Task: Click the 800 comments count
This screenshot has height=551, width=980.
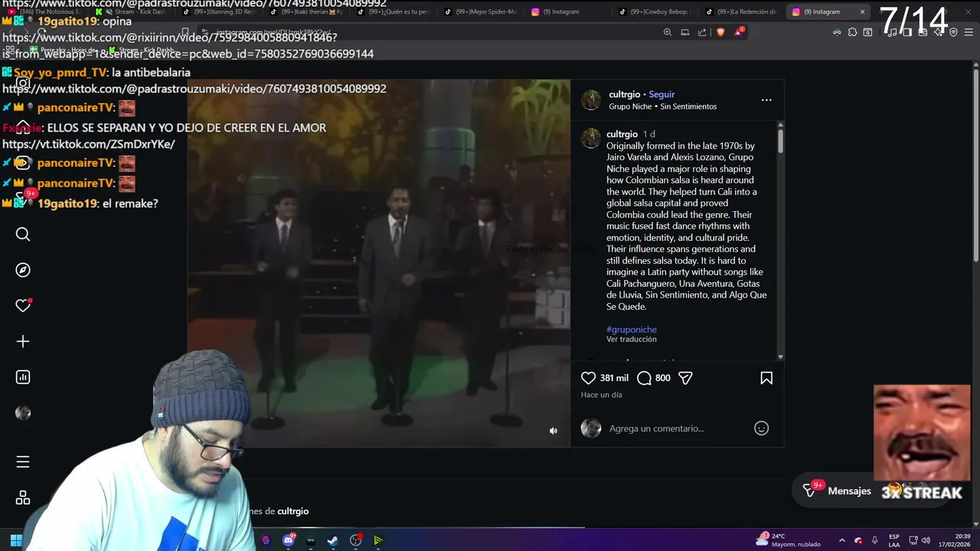Action: 663,378
